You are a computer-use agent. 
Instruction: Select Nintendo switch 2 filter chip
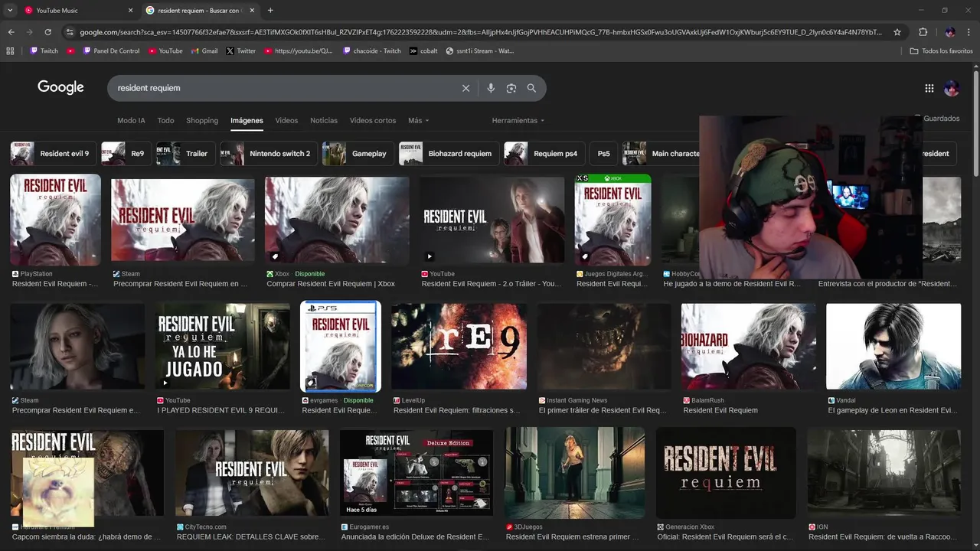pos(268,154)
